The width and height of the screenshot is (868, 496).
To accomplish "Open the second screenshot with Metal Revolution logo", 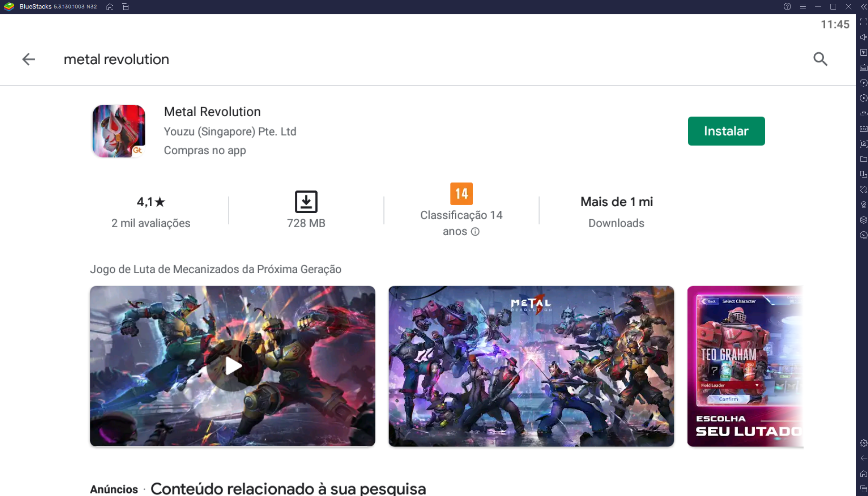I will click(x=531, y=366).
